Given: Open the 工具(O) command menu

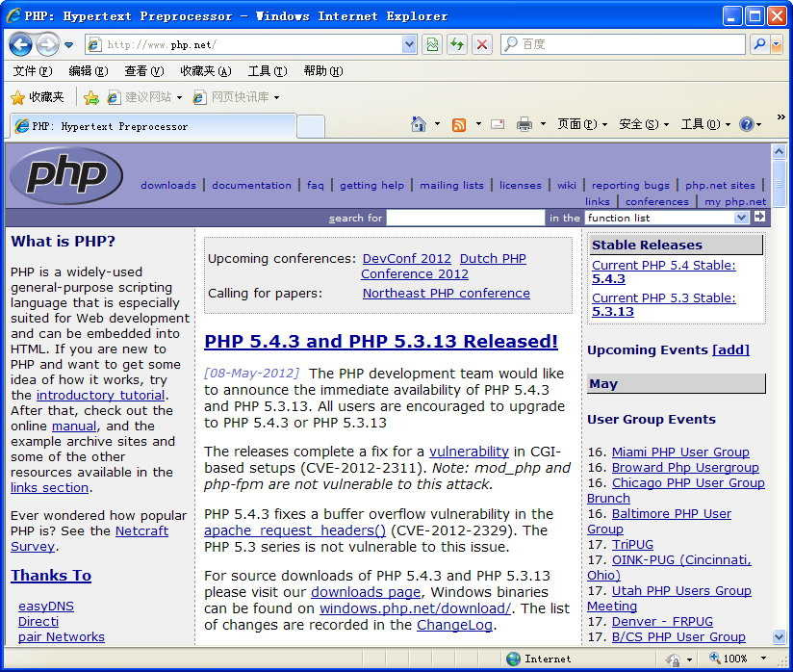Looking at the screenshot, I should (705, 124).
